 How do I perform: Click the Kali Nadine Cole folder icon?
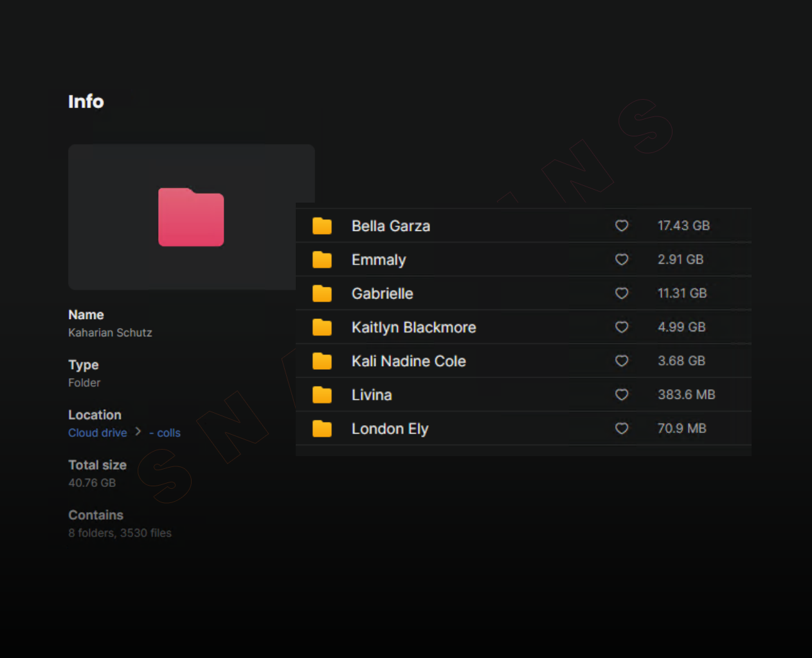click(x=322, y=361)
